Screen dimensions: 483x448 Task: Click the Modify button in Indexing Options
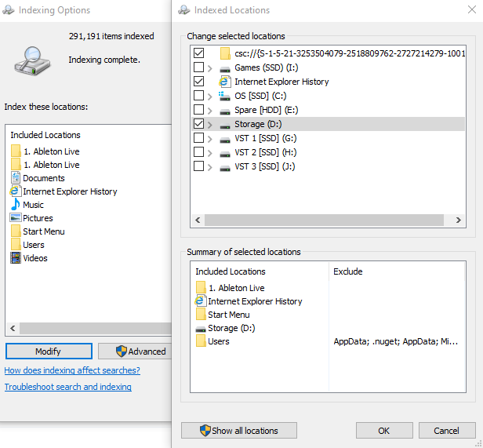click(x=49, y=351)
